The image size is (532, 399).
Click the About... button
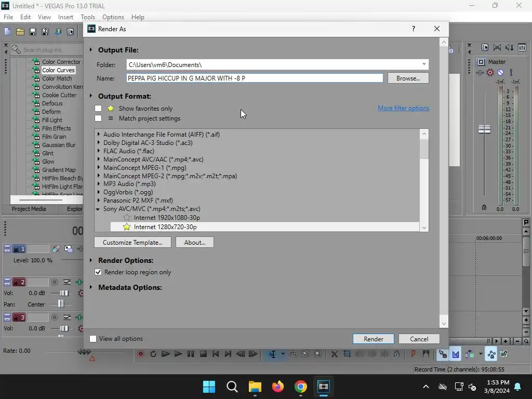pos(195,242)
